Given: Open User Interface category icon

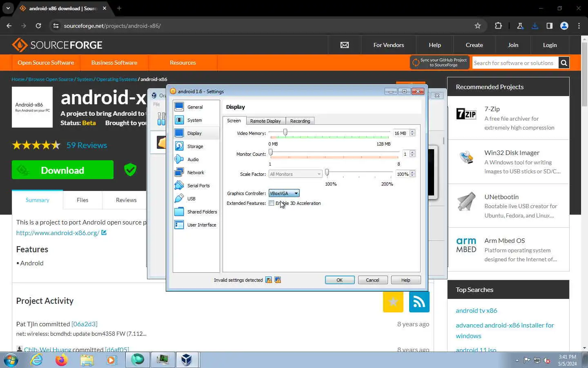Looking at the screenshot, I should point(179,224).
